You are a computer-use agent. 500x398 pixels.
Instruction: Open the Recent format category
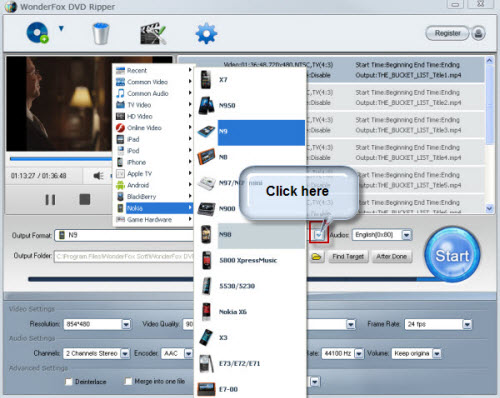tap(153, 70)
